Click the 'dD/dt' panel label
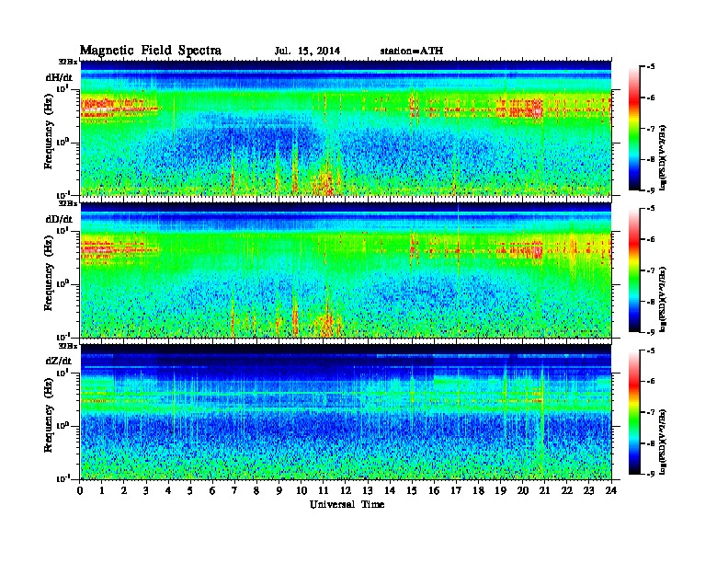Image resolution: width=728 pixels, height=563 pixels. 59,219
